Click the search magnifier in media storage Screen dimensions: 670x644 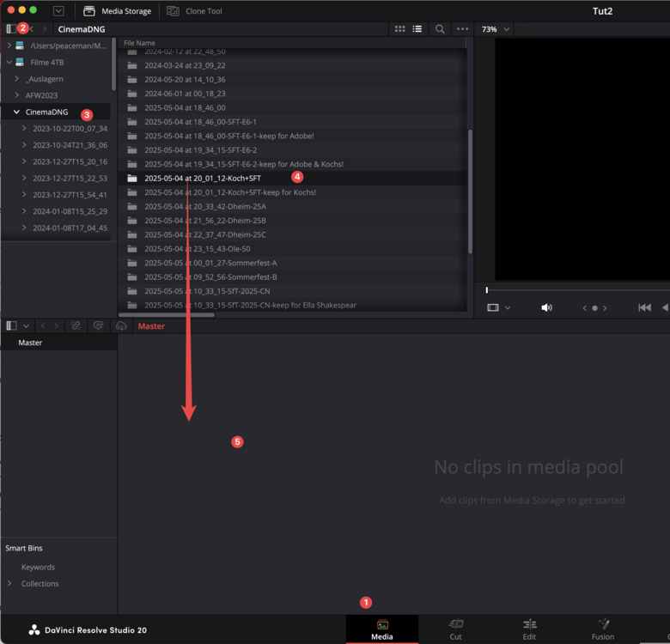(x=440, y=29)
